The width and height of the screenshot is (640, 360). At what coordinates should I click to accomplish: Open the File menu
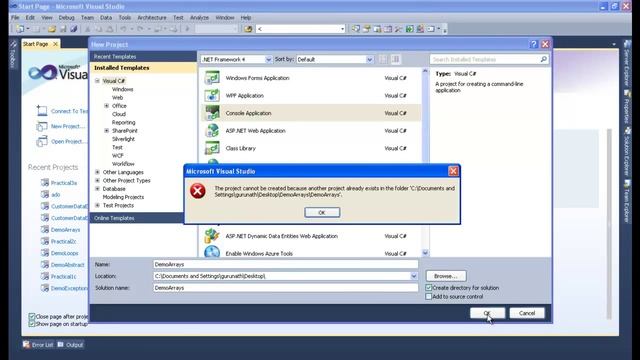[x=15, y=18]
